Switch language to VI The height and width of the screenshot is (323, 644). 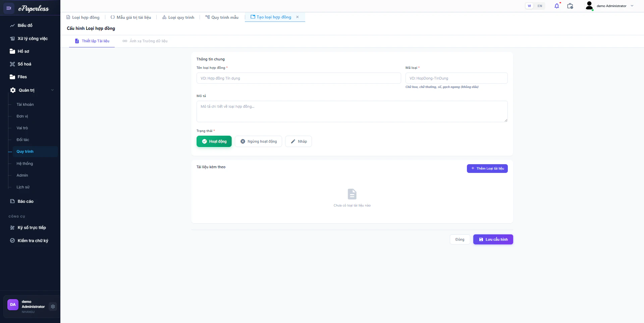pyautogui.click(x=529, y=6)
